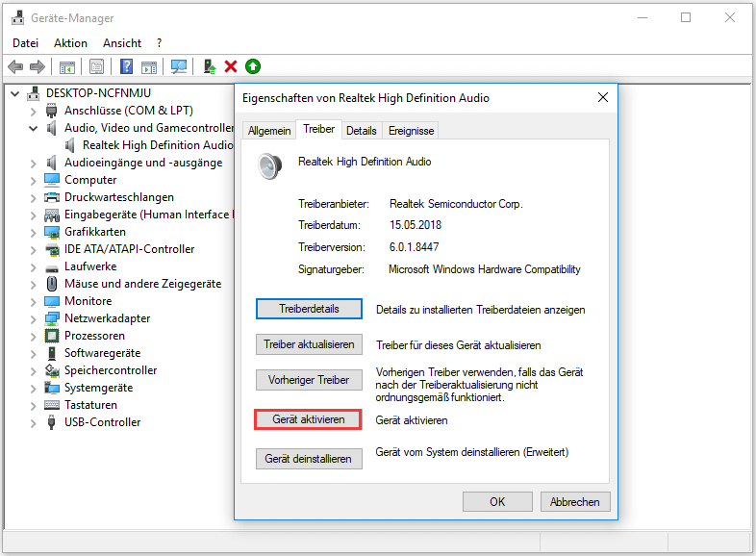Expand the Systemgeräte node

(33, 389)
